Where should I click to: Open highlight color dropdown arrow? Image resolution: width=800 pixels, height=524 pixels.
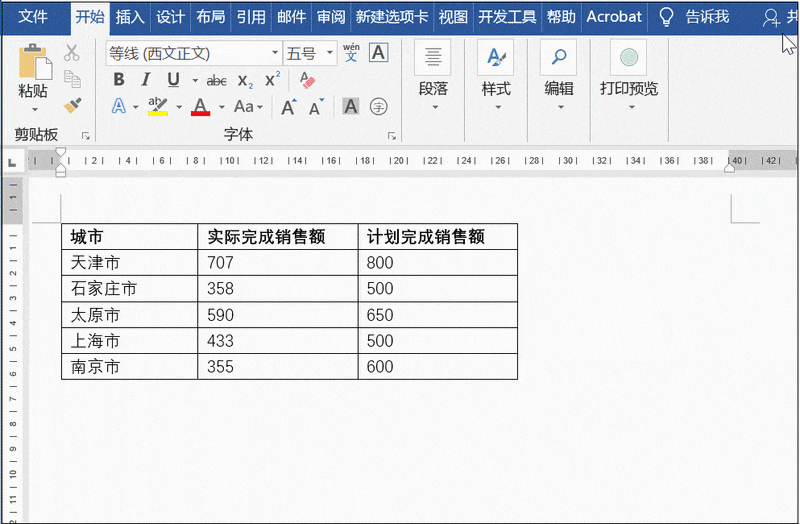[179, 107]
